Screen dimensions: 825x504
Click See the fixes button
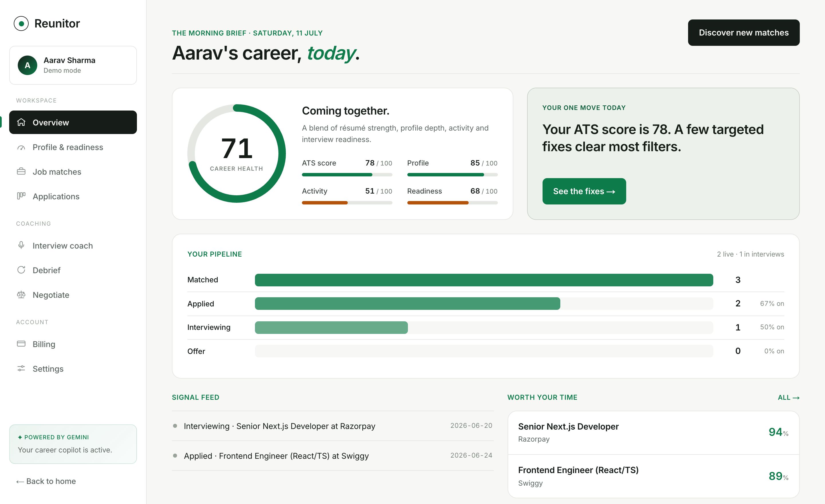[584, 191]
